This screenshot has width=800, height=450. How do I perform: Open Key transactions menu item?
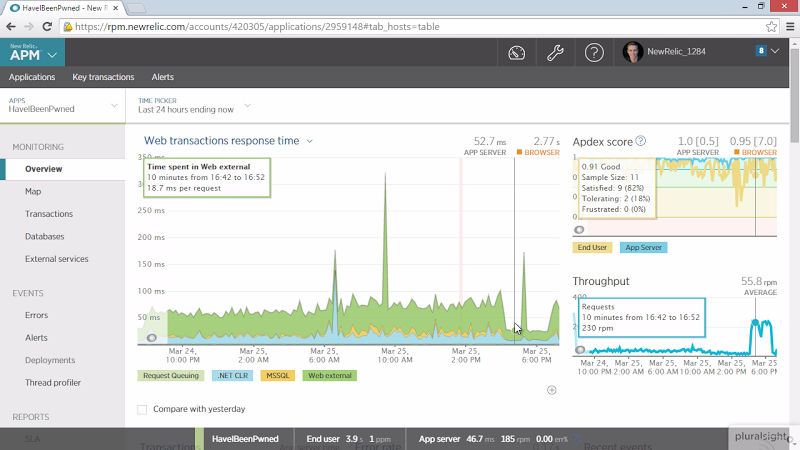pos(103,77)
